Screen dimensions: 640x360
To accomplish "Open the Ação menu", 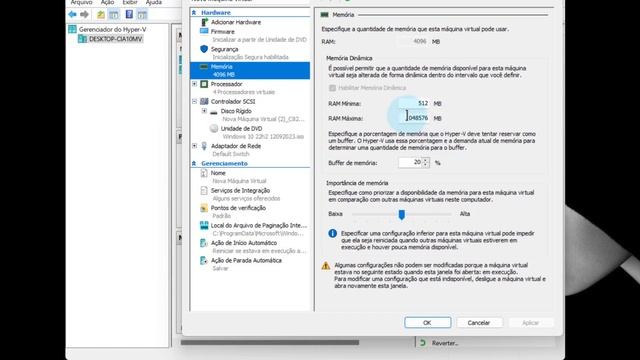I will pyautogui.click(x=107, y=2).
